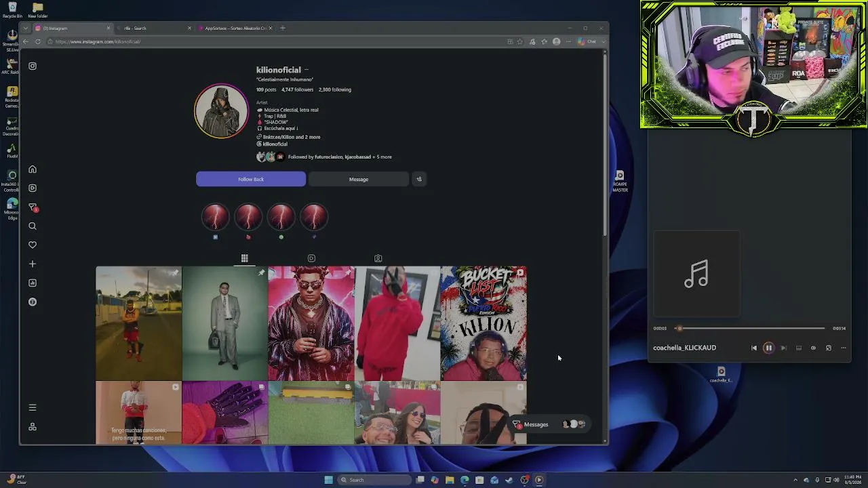868x488 pixels.
Task: Click the similar accounts suggestion button
Action: (x=419, y=179)
